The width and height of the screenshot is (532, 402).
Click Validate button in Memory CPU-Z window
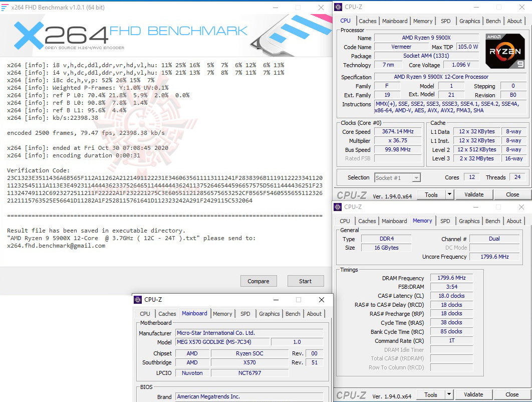(x=474, y=394)
